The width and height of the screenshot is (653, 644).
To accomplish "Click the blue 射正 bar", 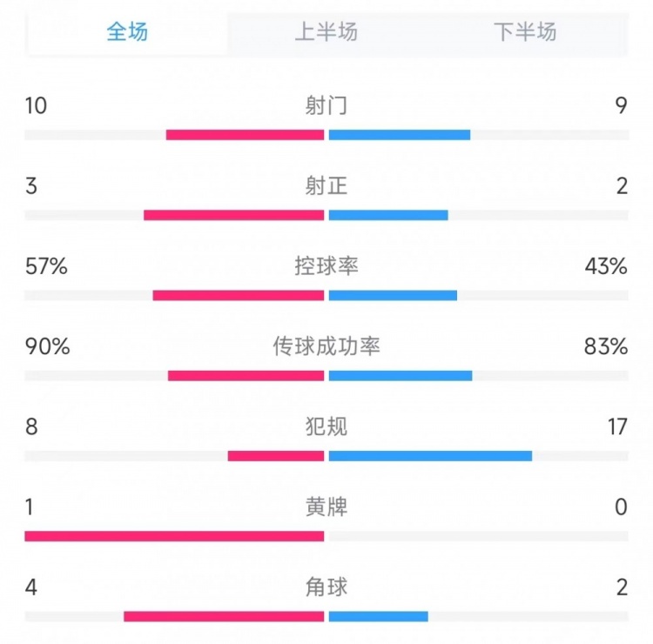I will (388, 215).
